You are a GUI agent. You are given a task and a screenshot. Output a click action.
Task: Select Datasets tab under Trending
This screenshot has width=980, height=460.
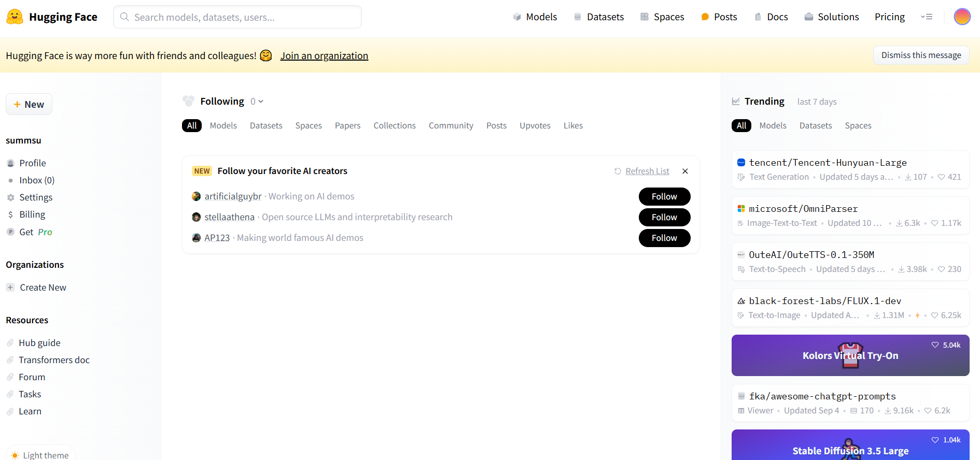pos(816,125)
